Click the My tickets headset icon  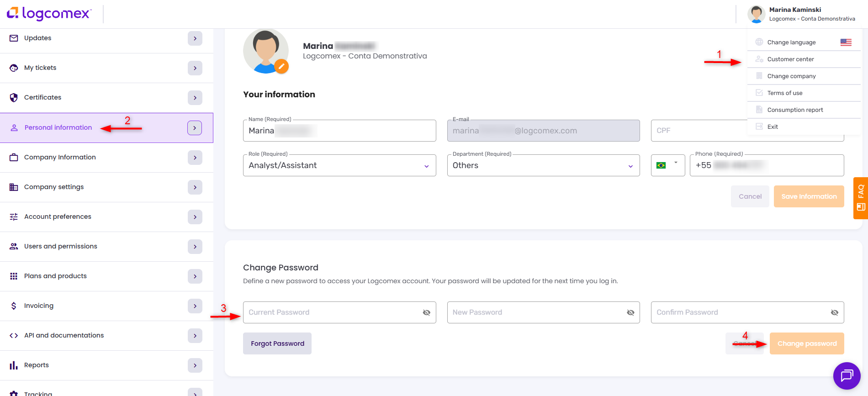[x=14, y=68]
